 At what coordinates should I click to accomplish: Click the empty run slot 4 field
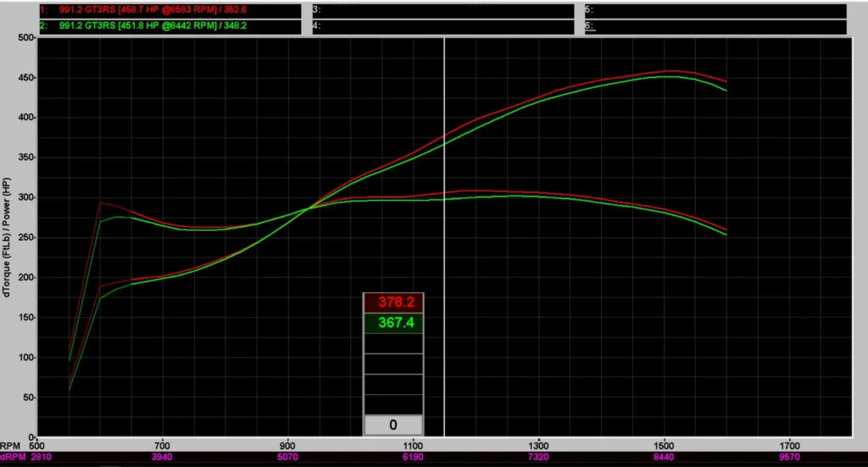tap(443, 26)
